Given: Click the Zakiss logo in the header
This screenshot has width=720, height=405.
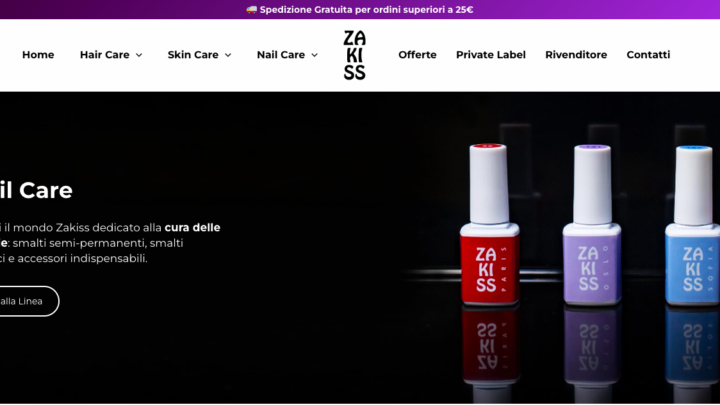Looking at the screenshot, I should 354,55.
